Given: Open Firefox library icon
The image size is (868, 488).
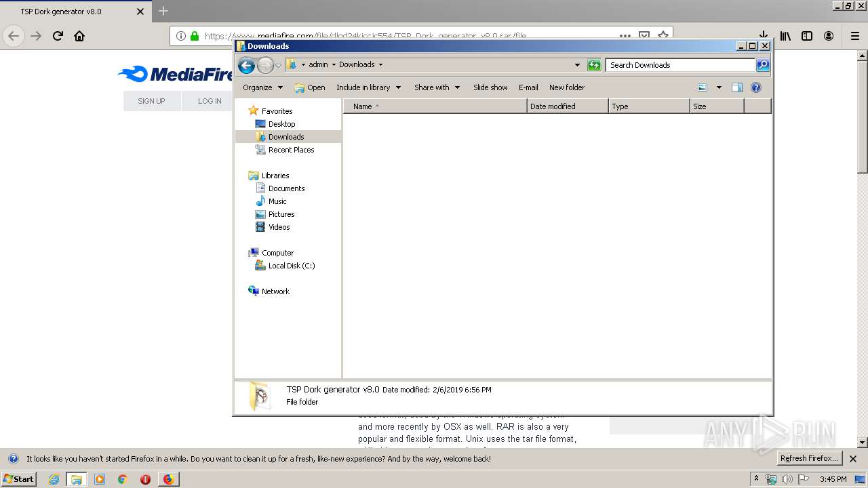Looking at the screenshot, I should click(x=785, y=36).
